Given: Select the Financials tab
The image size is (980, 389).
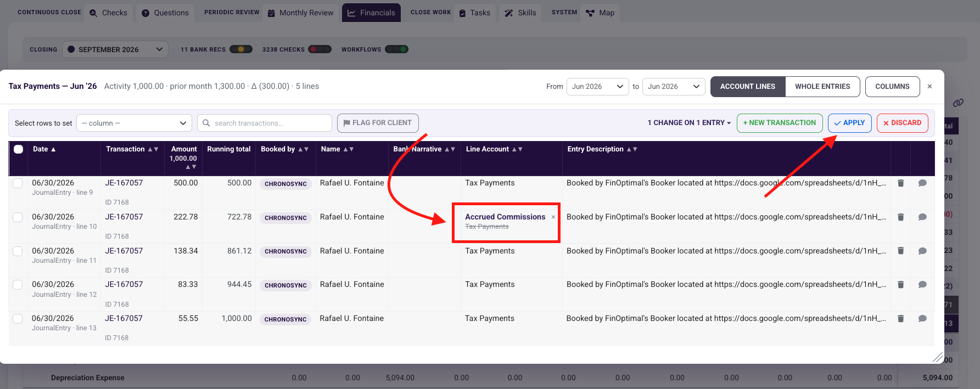Looking at the screenshot, I should point(371,13).
